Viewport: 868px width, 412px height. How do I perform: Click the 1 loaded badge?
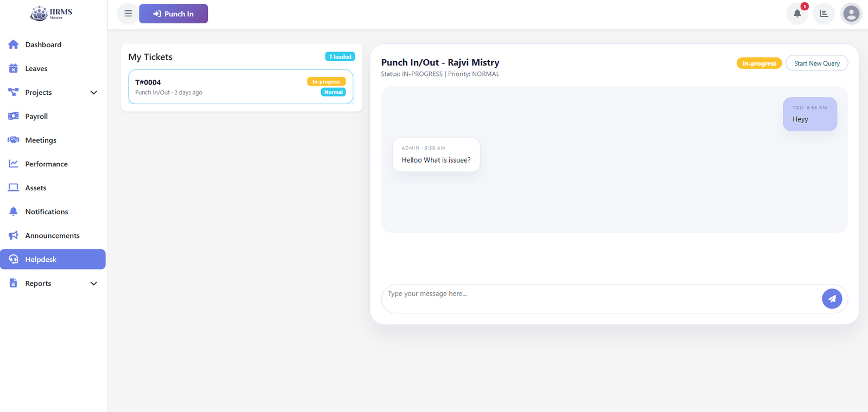340,56
